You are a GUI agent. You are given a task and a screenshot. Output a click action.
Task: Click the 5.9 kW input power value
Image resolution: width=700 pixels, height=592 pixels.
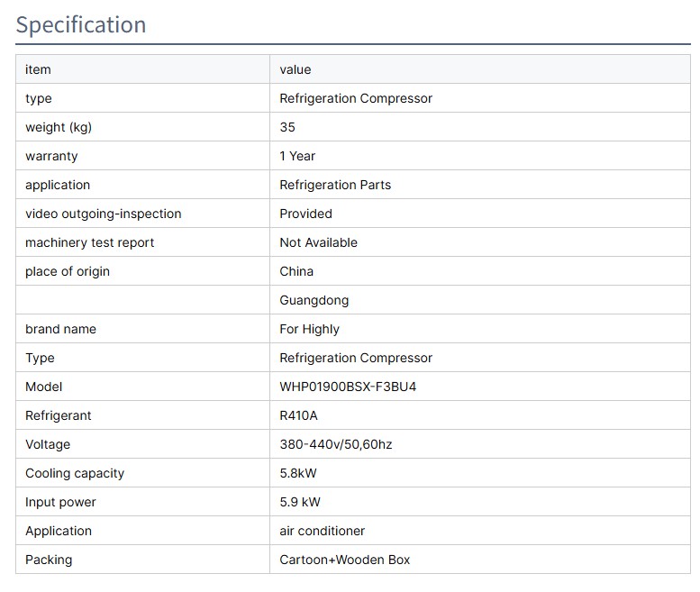coord(300,502)
